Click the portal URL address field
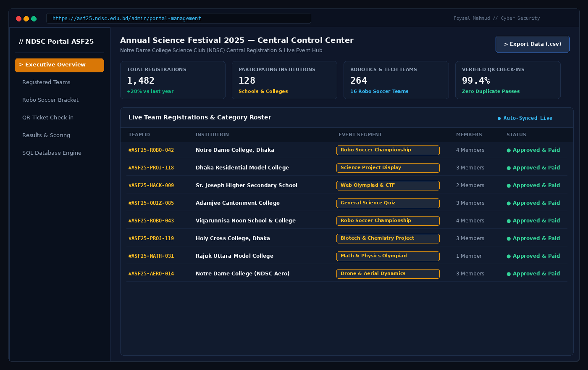The width and height of the screenshot is (588, 370). tap(178, 18)
